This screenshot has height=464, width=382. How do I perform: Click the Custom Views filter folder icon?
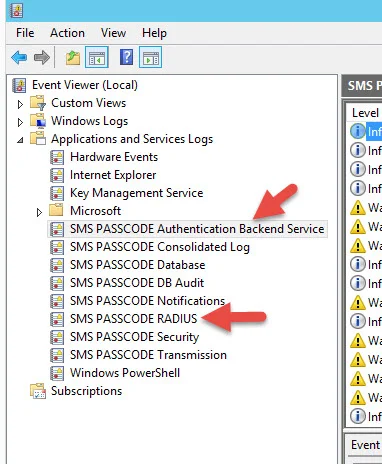tap(38, 103)
